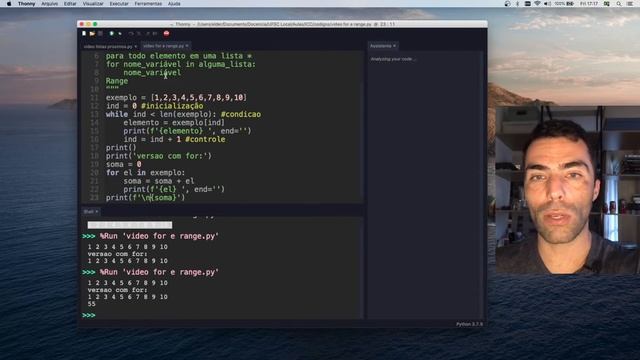Click the 'Range' docstring line
This screenshot has width=640, height=360.
pos(117,81)
